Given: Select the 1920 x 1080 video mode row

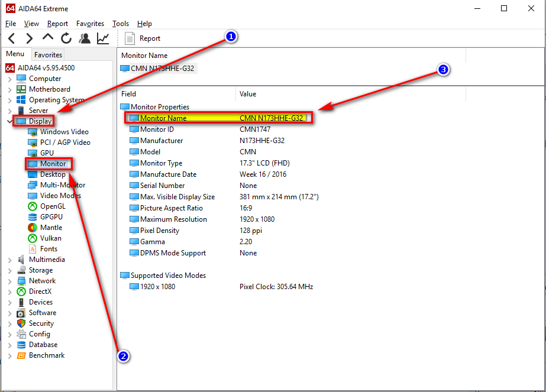Looking at the screenshot, I should (221, 287).
